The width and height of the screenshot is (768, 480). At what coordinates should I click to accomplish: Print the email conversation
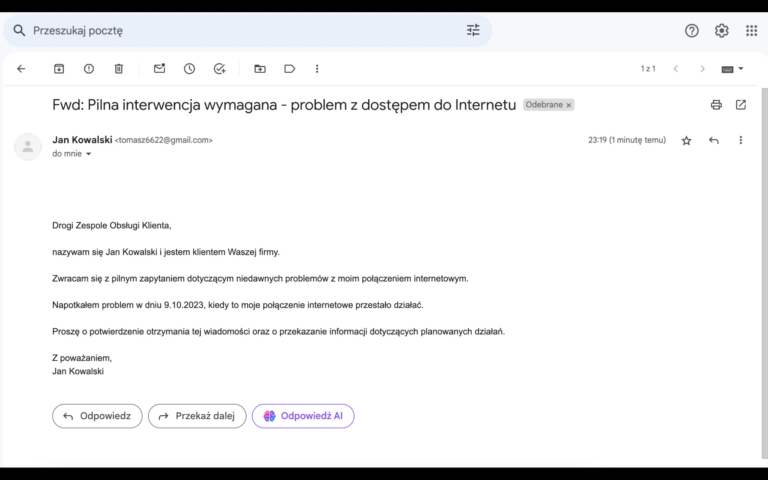pos(716,105)
